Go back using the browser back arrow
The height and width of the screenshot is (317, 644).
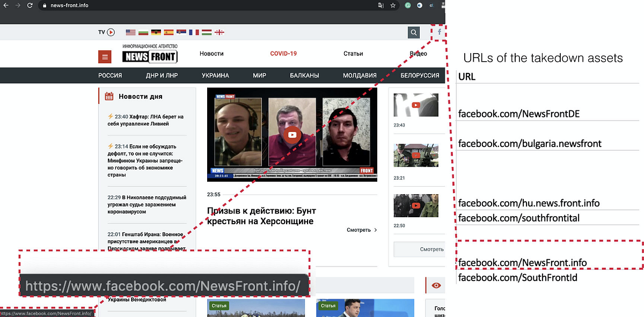tap(6, 5)
